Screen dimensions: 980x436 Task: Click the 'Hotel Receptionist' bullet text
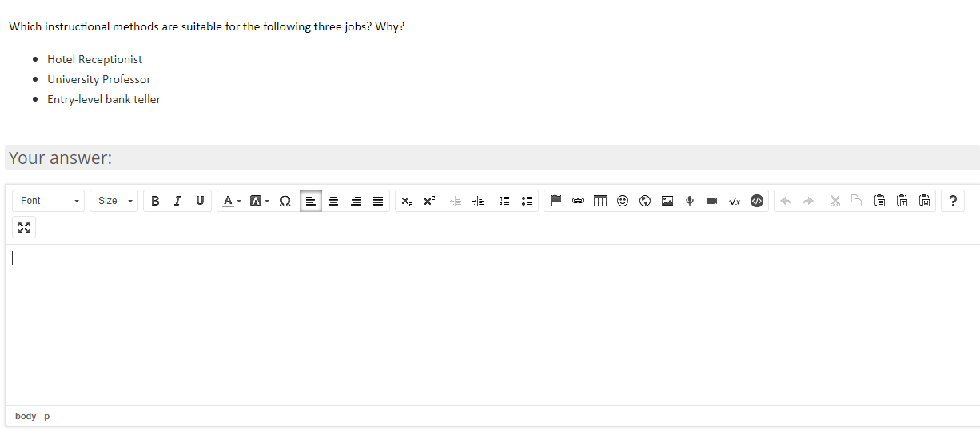tap(94, 59)
